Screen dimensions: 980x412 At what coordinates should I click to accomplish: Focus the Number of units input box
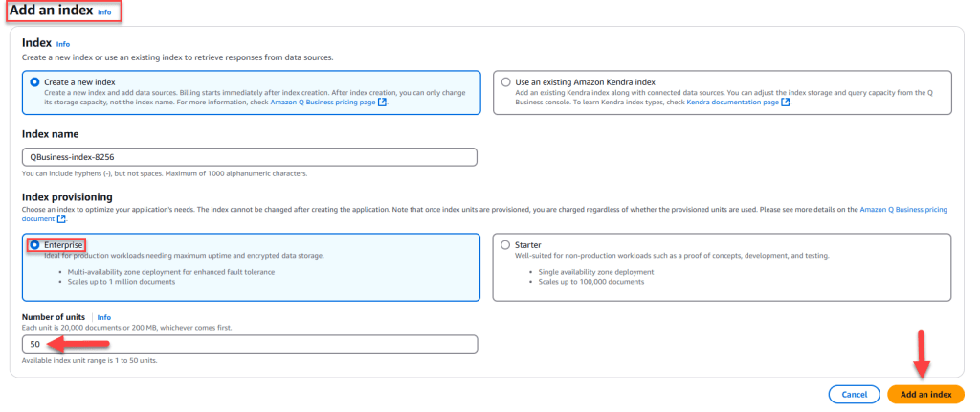[249, 344]
